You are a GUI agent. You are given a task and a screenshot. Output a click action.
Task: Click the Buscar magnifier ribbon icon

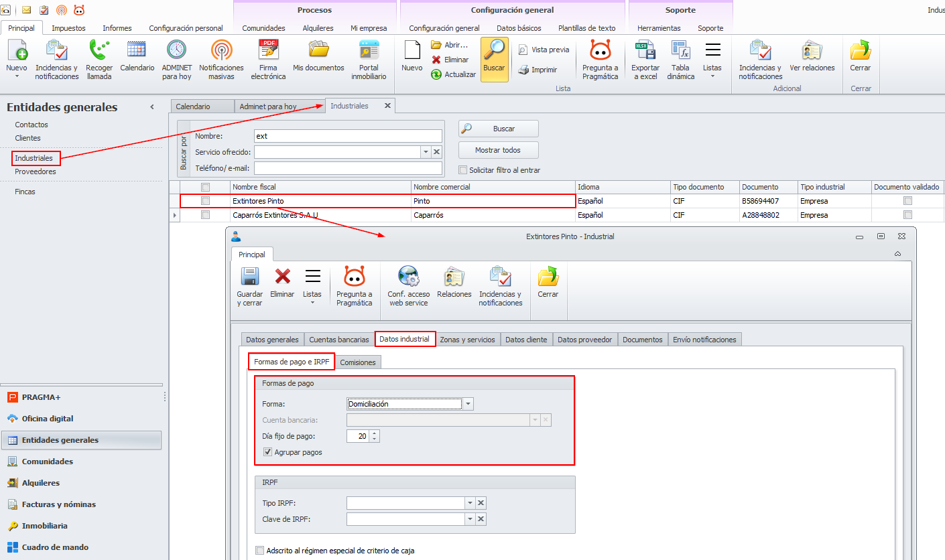494,59
